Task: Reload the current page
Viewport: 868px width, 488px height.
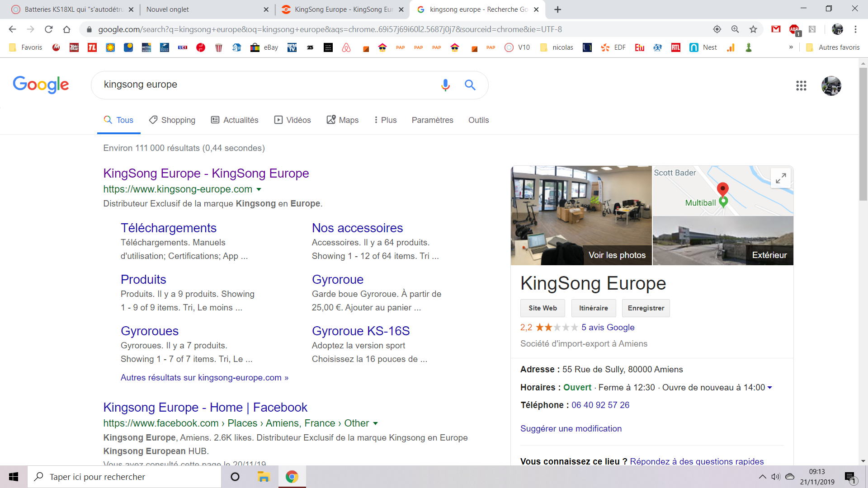Action: point(48,29)
